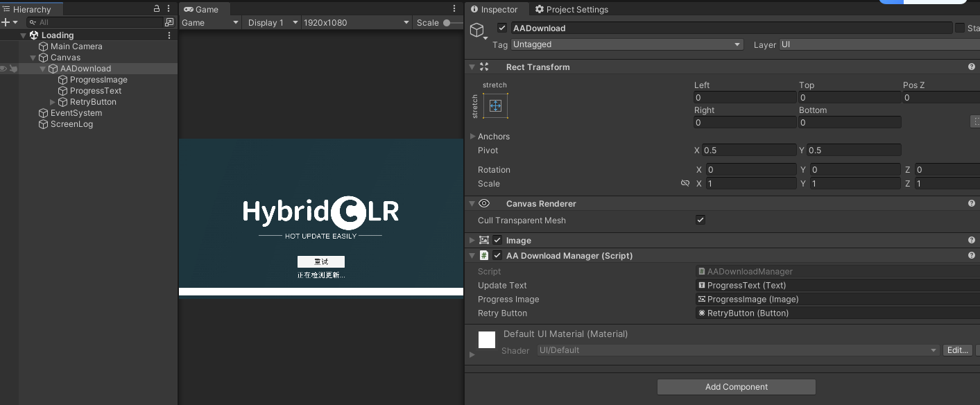
Task: Select ProgressImage in the Hierarchy
Action: [x=98, y=80]
